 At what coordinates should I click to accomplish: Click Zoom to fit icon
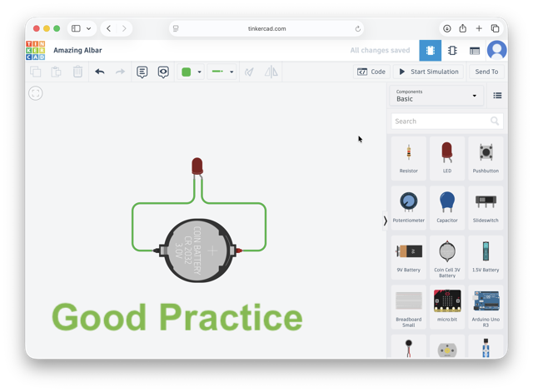pos(35,93)
